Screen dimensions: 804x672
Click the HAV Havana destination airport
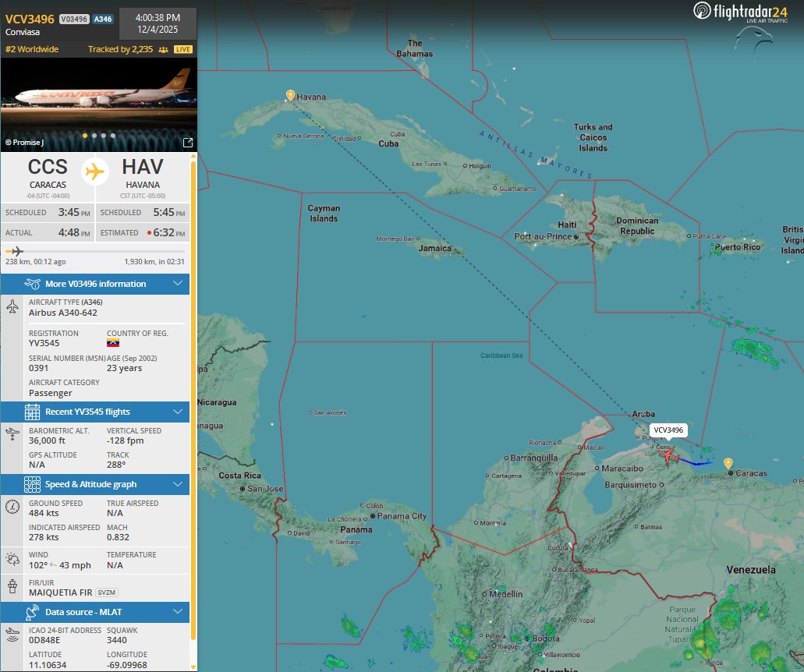point(143,177)
